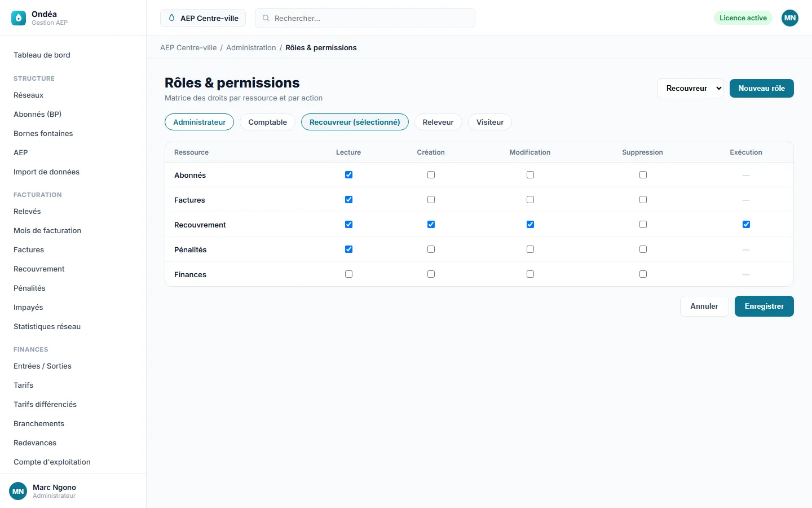The image size is (812, 508).
Task: Open Bornes fontaines in sidebar
Action: [73, 133]
